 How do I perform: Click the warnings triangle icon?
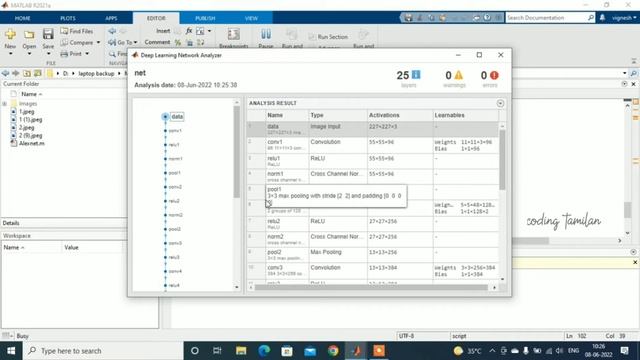click(459, 75)
